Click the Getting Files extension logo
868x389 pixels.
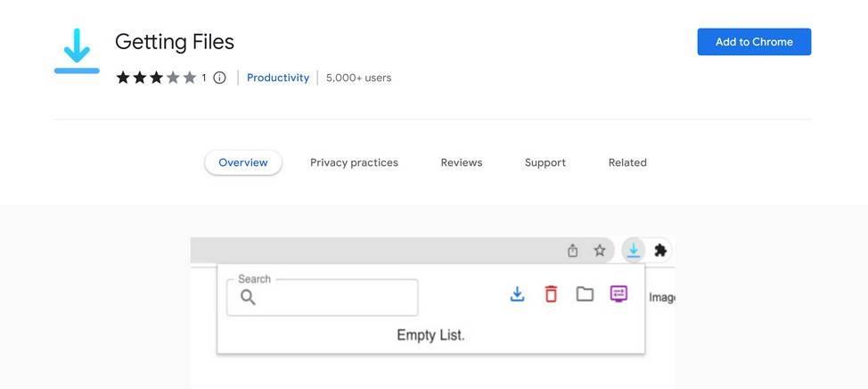point(77,52)
